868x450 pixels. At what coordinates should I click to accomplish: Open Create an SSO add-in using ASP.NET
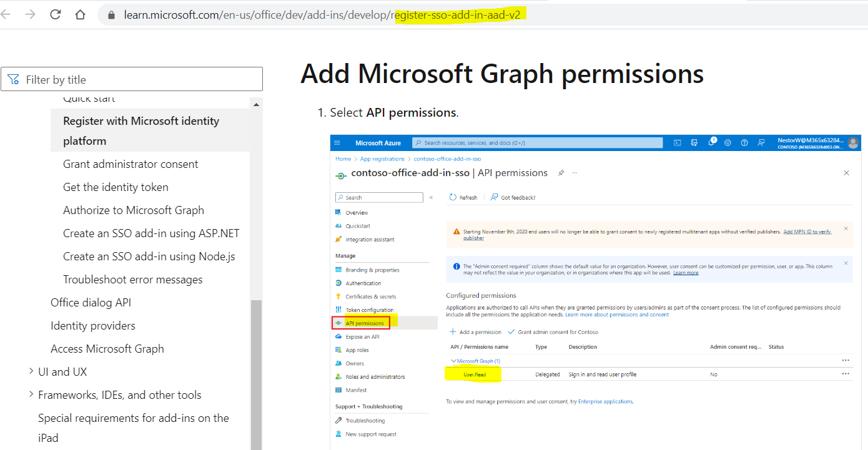click(x=151, y=233)
